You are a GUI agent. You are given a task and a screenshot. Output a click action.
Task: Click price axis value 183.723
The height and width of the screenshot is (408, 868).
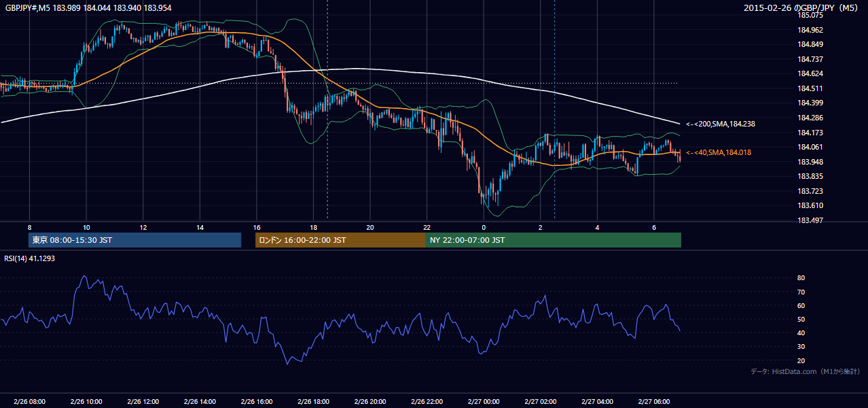point(810,191)
